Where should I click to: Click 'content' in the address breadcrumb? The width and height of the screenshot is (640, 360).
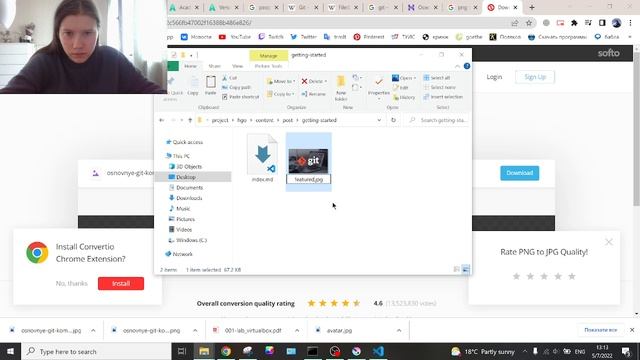point(264,120)
